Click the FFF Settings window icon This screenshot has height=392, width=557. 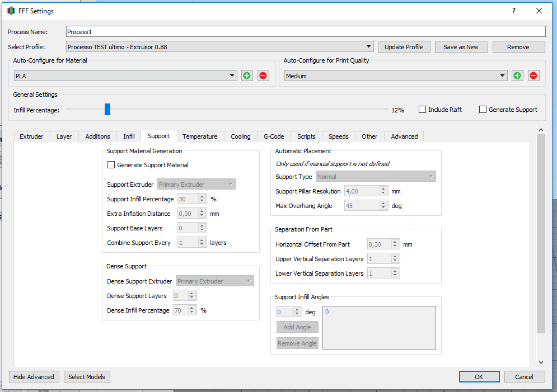click(x=11, y=11)
